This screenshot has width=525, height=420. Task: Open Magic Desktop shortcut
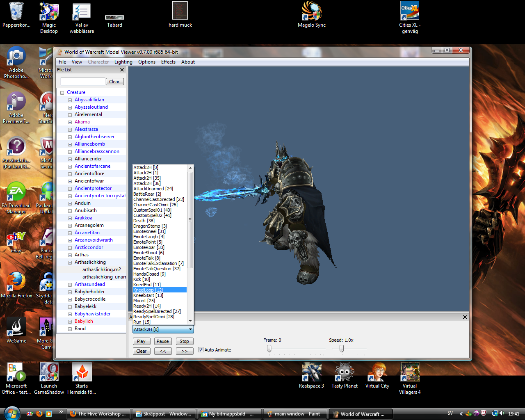49,17
